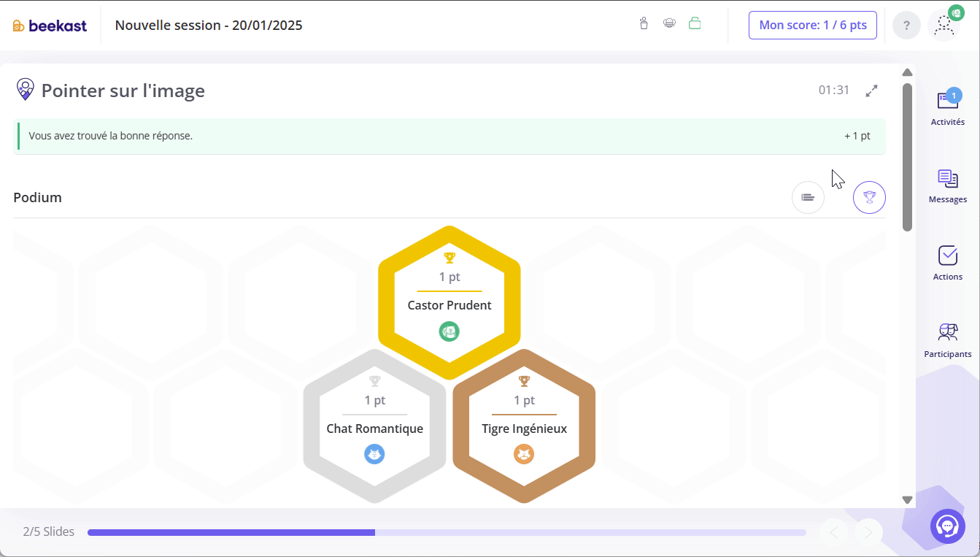
Task: Click the scrollbar up arrow
Action: pos(907,72)
